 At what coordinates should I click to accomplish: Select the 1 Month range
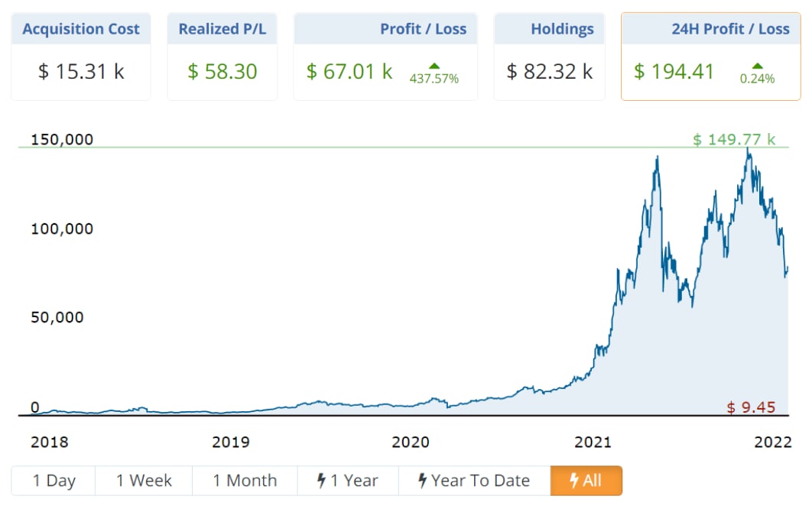pyautogui.click(x=245, y=481)
